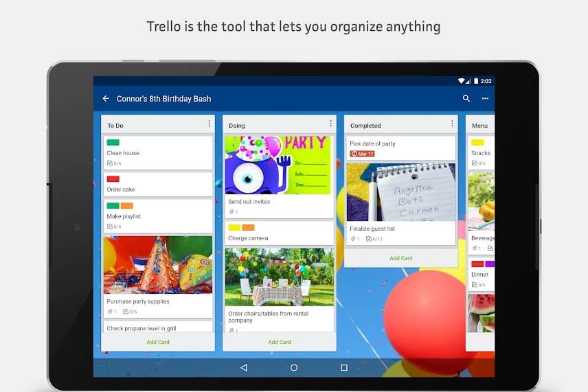Tap the Android back navigation triangle
588x392 pixels.
(x=244, y=368)
